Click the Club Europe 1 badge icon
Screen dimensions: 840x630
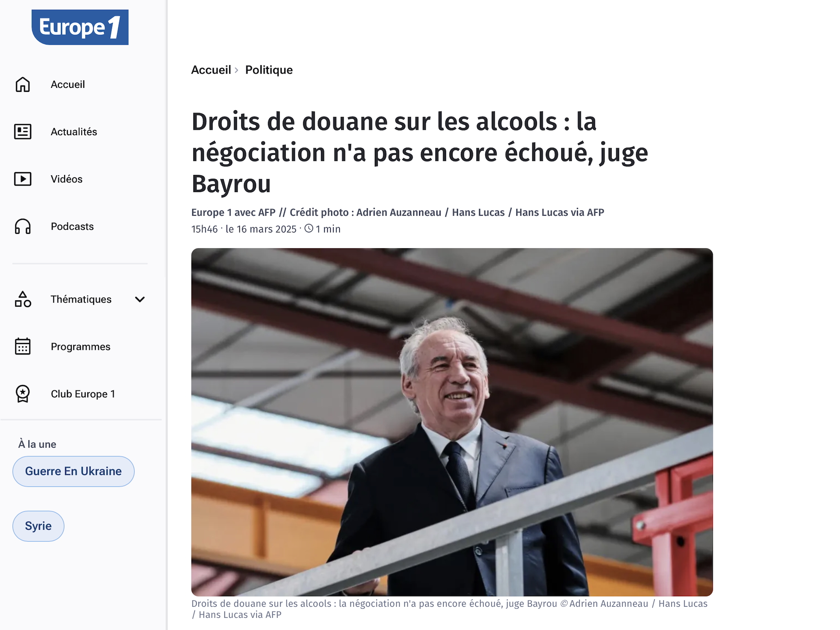[23, 394]
